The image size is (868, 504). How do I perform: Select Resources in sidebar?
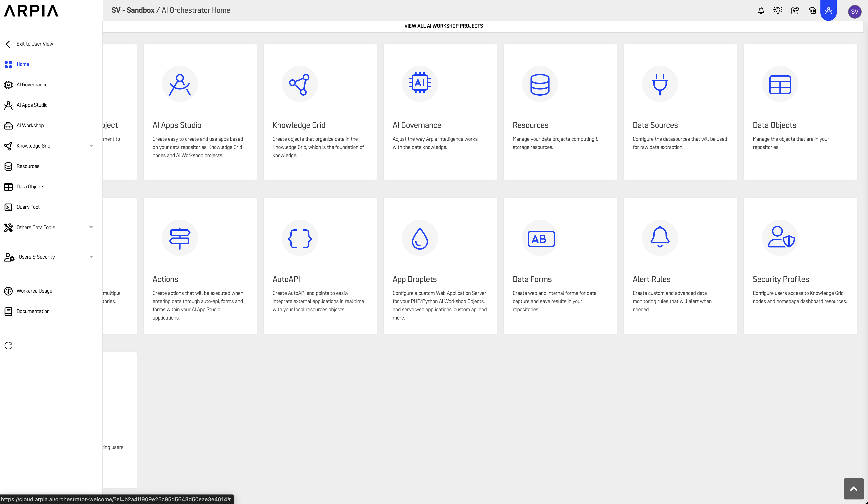tap(28, 166)
